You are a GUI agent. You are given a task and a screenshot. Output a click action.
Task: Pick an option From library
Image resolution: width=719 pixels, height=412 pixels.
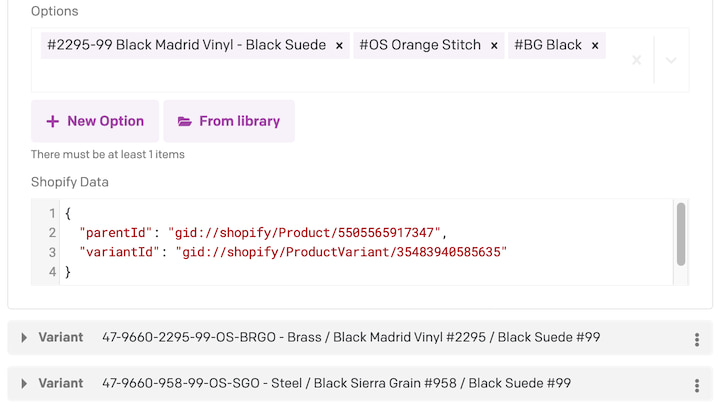pyautogui.click(x=229, y=121)
